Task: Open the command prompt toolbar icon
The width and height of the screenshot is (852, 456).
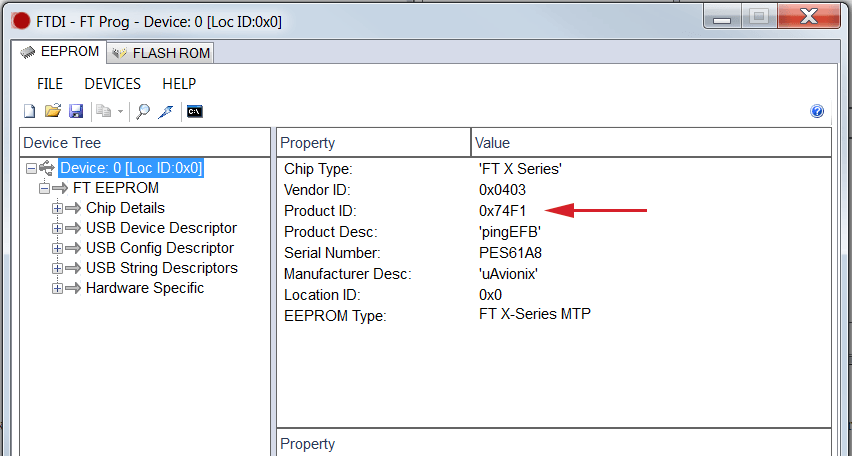Action: (x=195, y=111)
